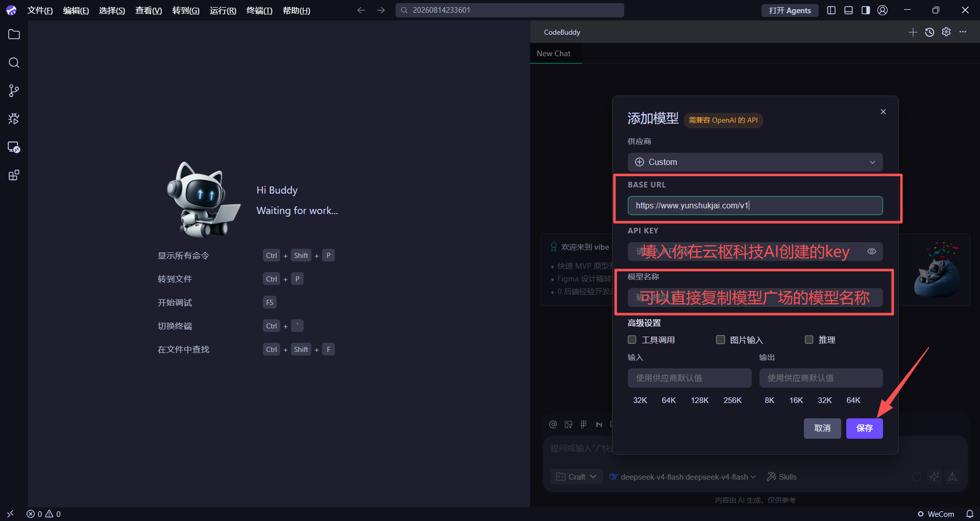Open the 文件(F) menu
This screenshot has width=980, height=521.
(x=40, y=10)
